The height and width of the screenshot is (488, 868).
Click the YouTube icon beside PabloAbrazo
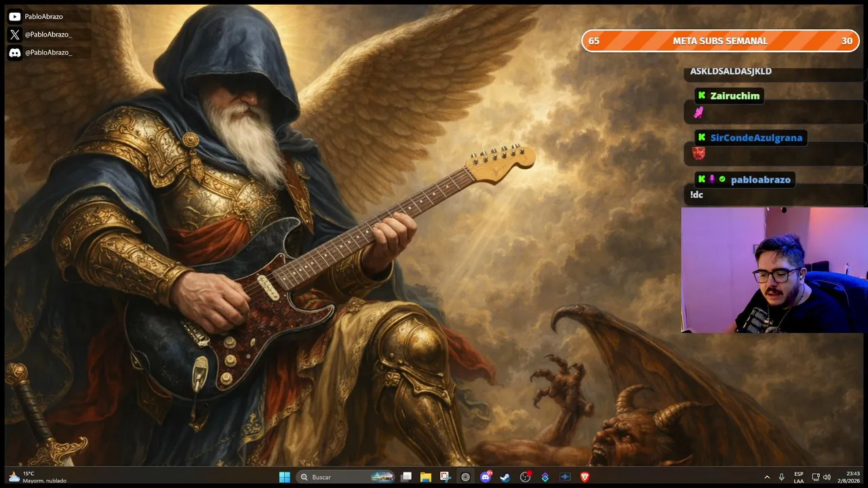point(14,16)
